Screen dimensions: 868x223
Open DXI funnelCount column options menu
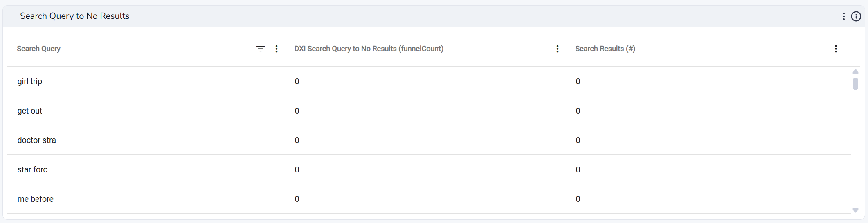(x=557, y=49)
